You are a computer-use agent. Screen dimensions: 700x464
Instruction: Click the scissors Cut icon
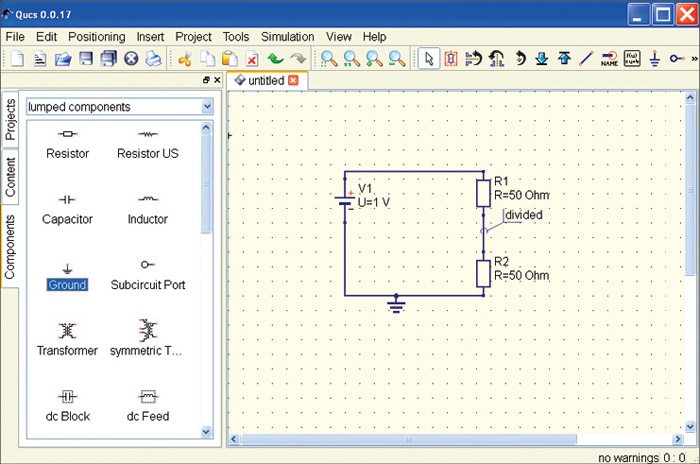[x=185, y=59]
